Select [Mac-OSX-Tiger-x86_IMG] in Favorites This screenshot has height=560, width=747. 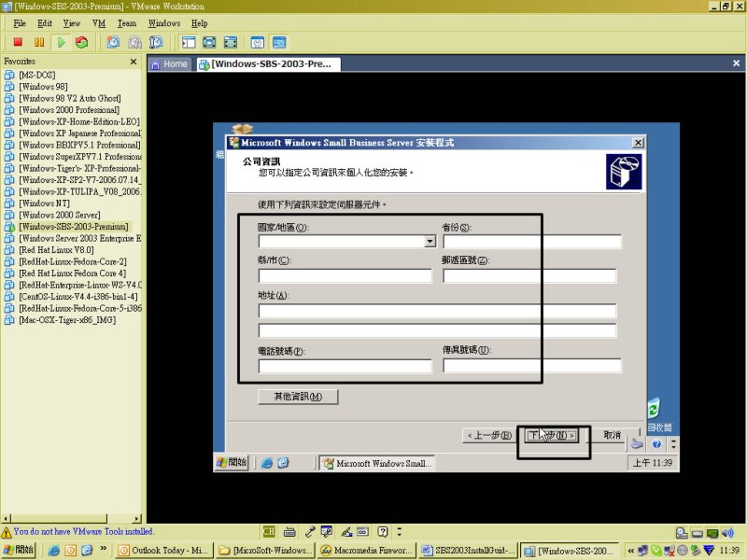pyautogui.click(x=67, y=320)
